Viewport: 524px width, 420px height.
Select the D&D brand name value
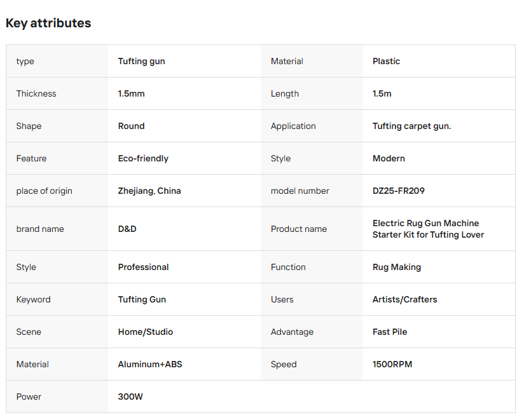[127, 229]
